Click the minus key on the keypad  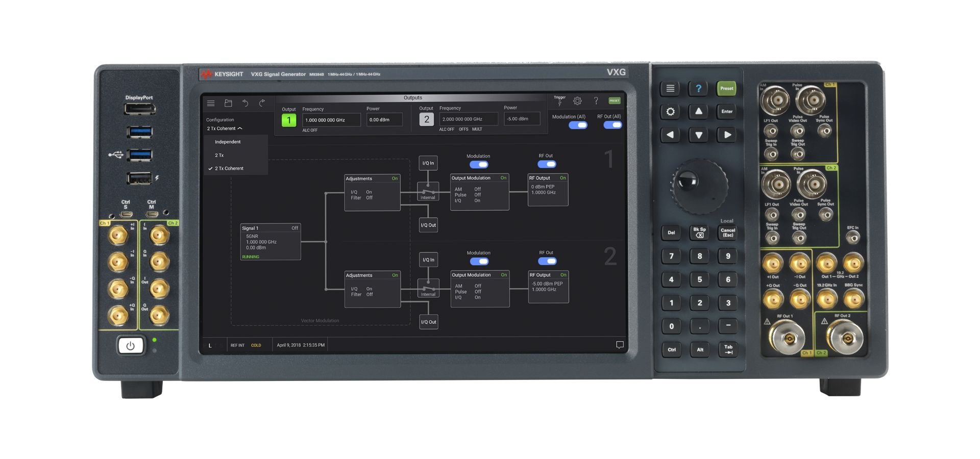click(x=728, y=325)
